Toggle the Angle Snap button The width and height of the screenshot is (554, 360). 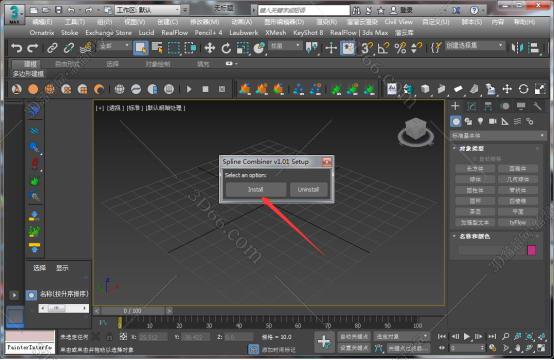(x=383, y=48)
